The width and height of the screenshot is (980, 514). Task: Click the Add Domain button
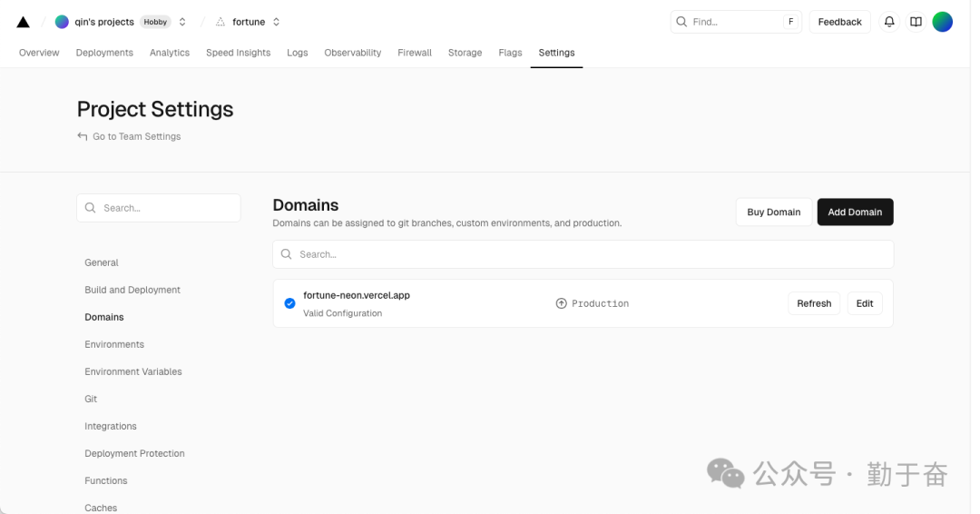(855, 212)
